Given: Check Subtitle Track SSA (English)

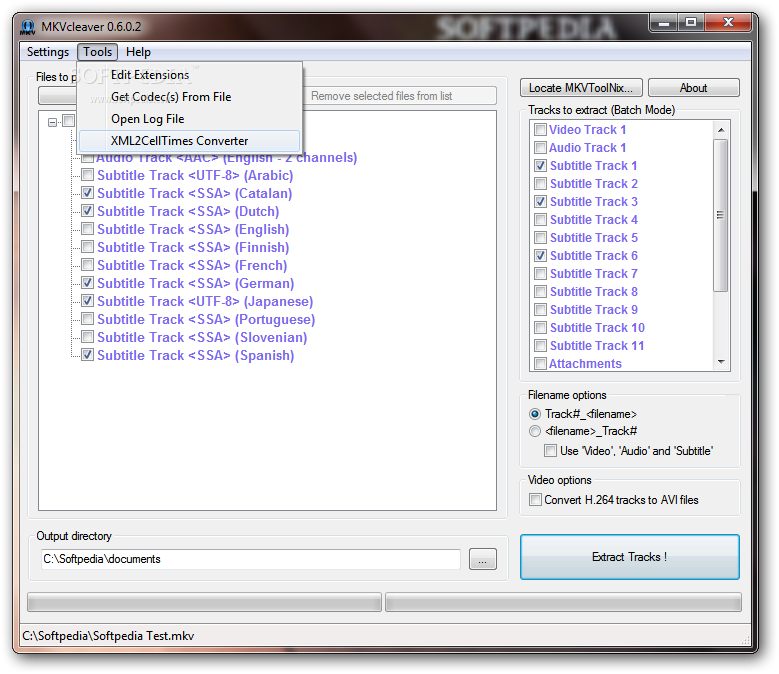Looking at the screenshot, I should pos(87,228).
